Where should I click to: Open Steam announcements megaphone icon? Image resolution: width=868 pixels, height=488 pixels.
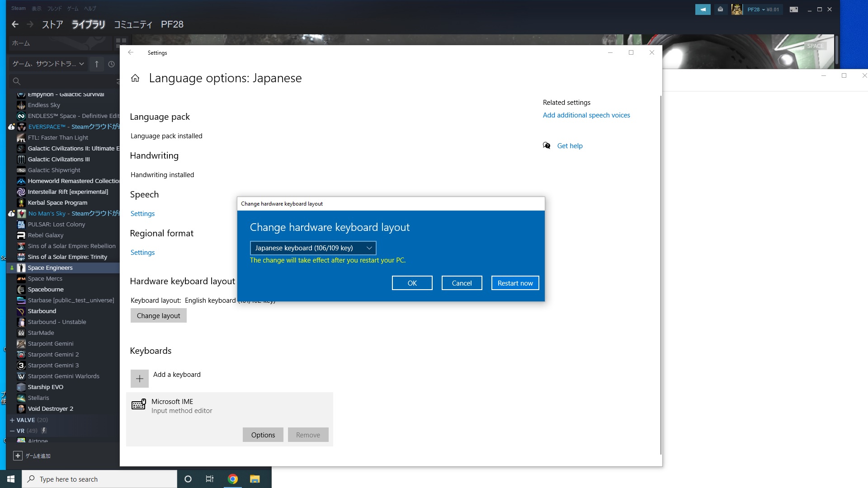pos(703,9)
